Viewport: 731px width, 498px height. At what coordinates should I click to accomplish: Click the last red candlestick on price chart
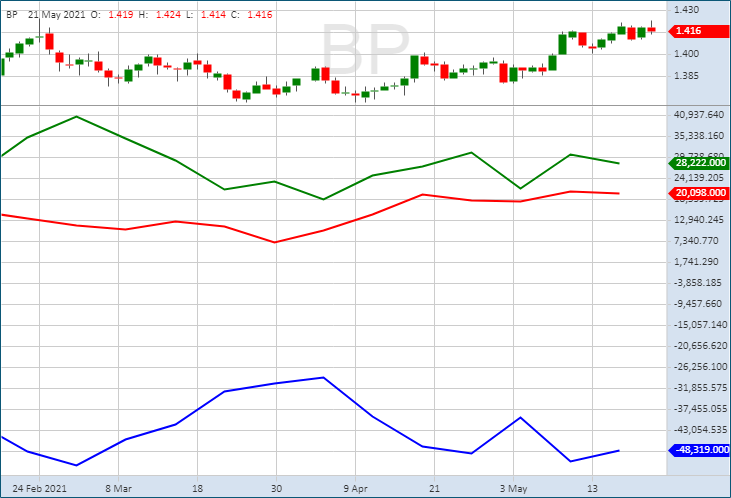[x=651, y=29]
